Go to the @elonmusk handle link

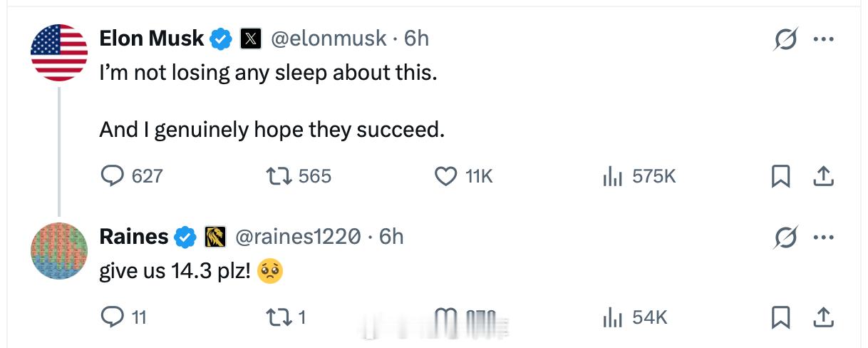point(330,38)
